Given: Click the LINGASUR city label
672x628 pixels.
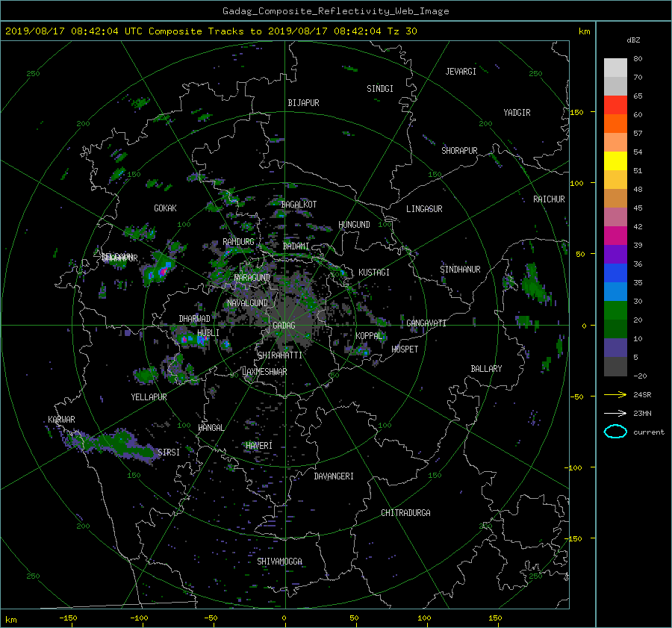Looking at the screenshot, I should tap(424, 209).
